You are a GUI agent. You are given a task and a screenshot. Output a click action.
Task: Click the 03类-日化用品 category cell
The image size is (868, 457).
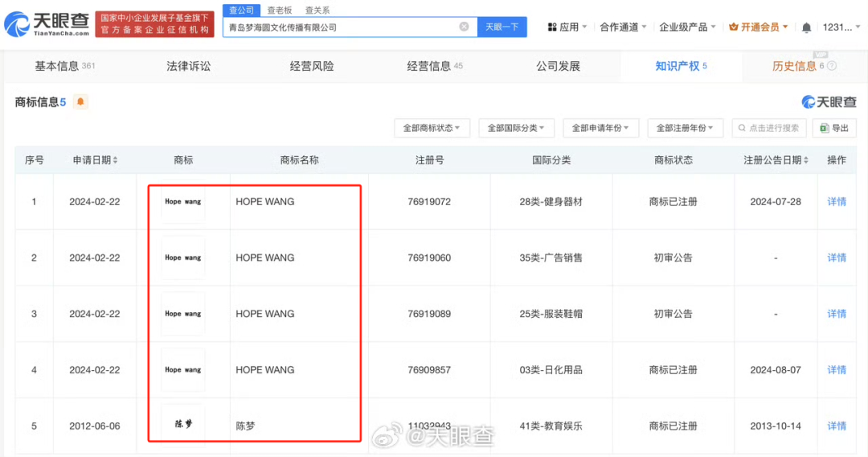pyautogui.click(x=551, y=369)
